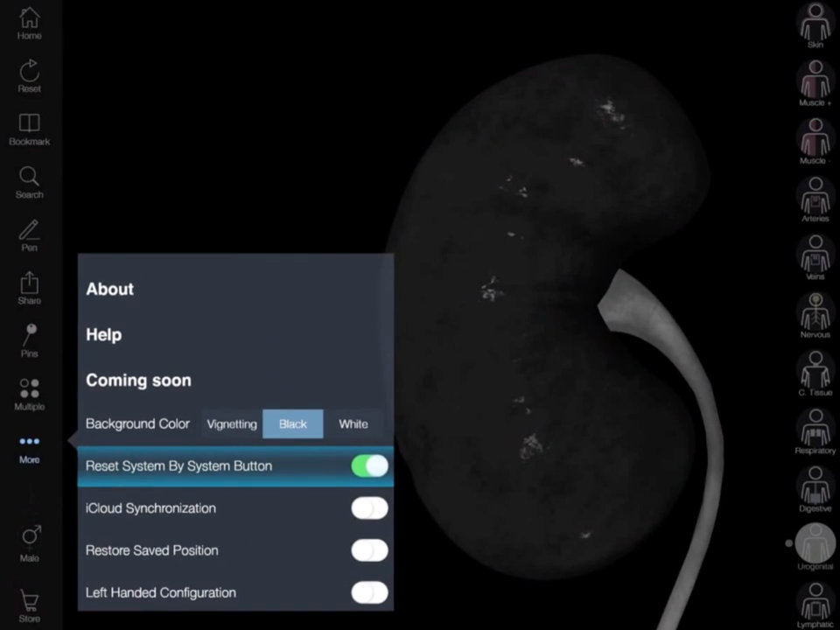Open the Pins tool
This screenshot has height=630, width=840.
pyautogui.click(x=29, y=339)
